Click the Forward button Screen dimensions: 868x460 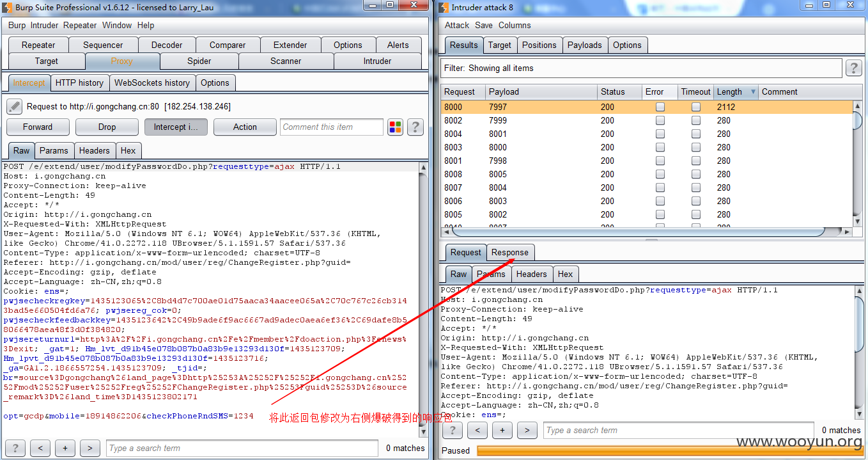tap(38, 127)
